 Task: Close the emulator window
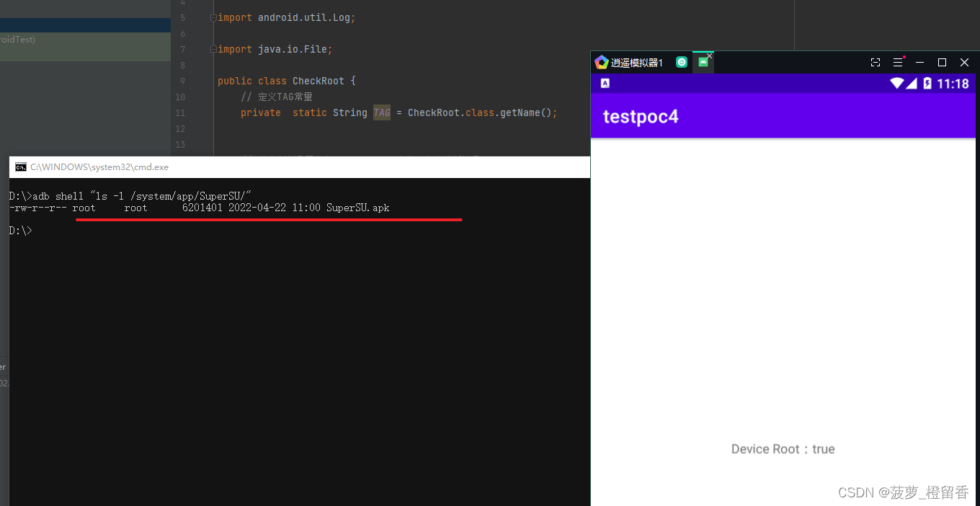pos(964,63)
